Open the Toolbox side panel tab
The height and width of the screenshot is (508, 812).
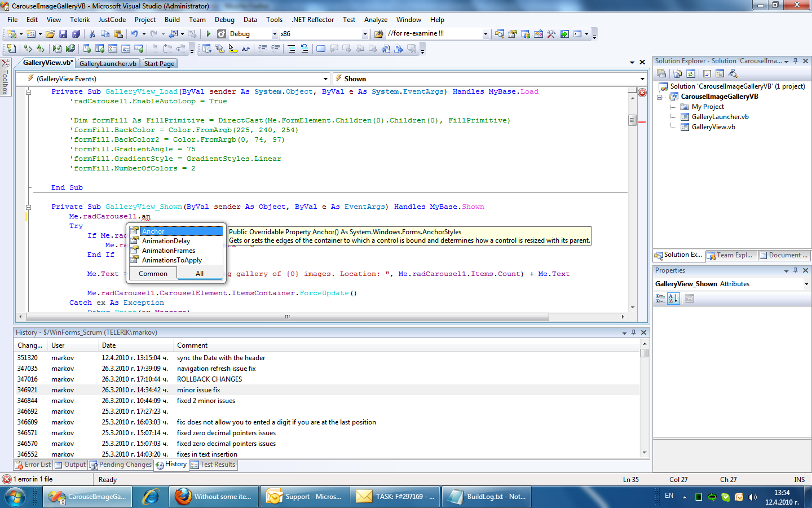(5, 77)
